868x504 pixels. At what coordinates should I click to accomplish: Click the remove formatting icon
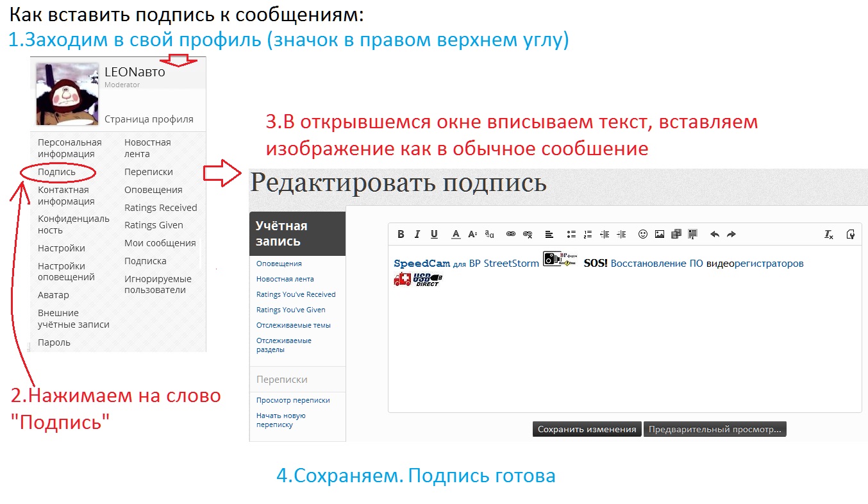point(828,235)
